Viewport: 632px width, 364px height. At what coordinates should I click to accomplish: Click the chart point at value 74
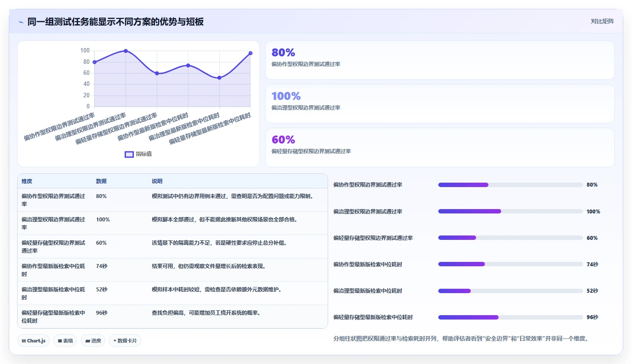[188, 65]
